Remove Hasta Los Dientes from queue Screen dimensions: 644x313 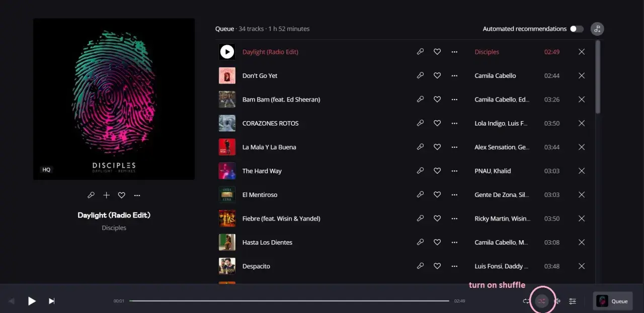(582, 242)
